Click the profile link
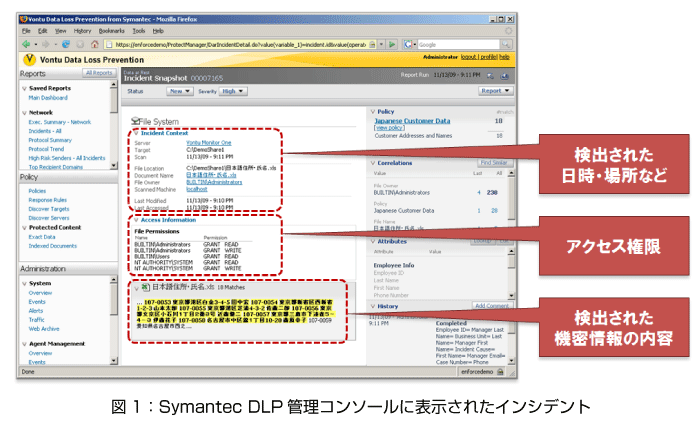The image size is (700, 431). (488, 57)
